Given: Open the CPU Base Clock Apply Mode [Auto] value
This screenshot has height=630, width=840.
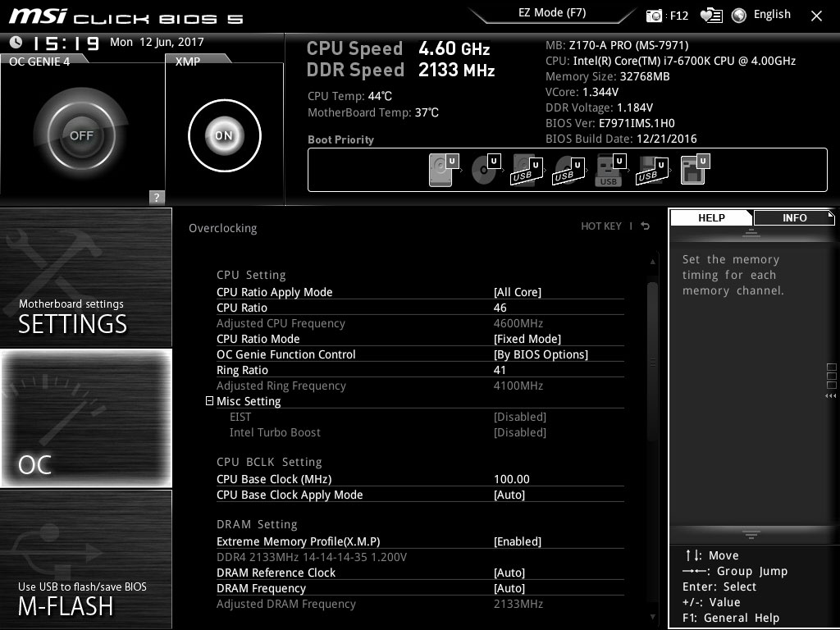Looking at the screenshot, I should point(509,495).
